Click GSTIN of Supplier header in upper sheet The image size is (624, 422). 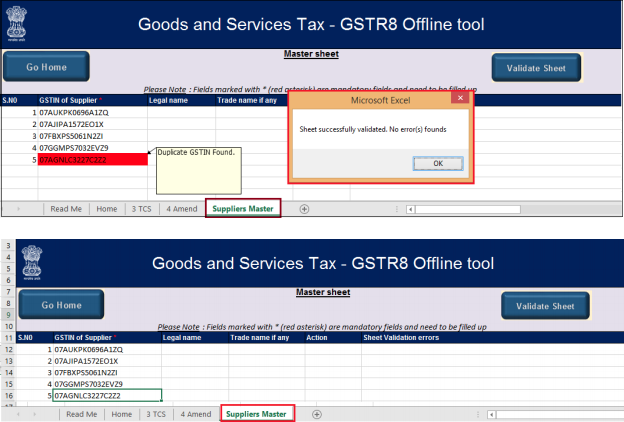(93, 100)
